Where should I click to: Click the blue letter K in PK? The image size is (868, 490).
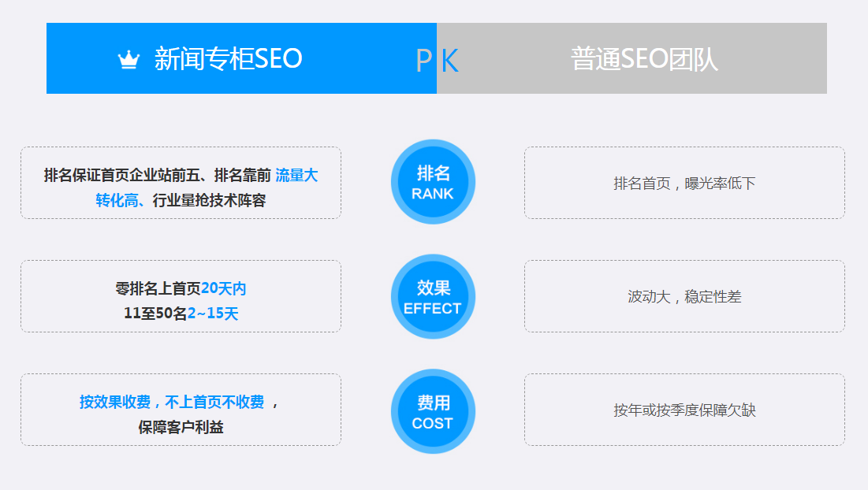[x=450, y=61]
